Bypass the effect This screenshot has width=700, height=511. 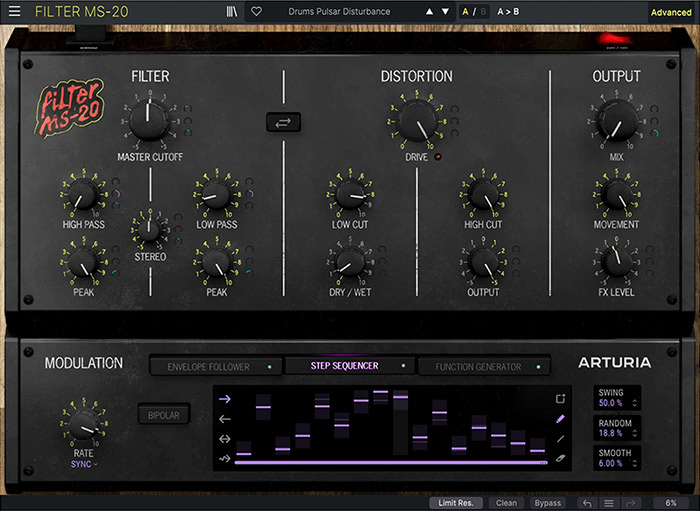pos(547,503)
